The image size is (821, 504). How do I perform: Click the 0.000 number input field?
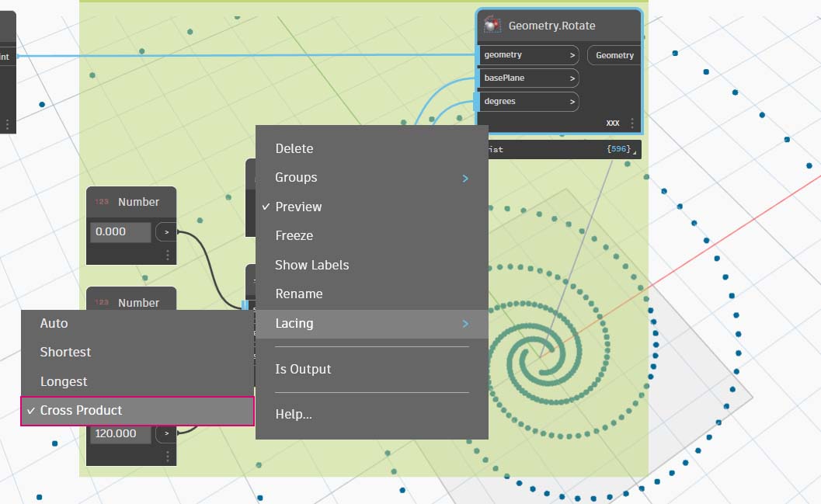click(x=120, y=231)
